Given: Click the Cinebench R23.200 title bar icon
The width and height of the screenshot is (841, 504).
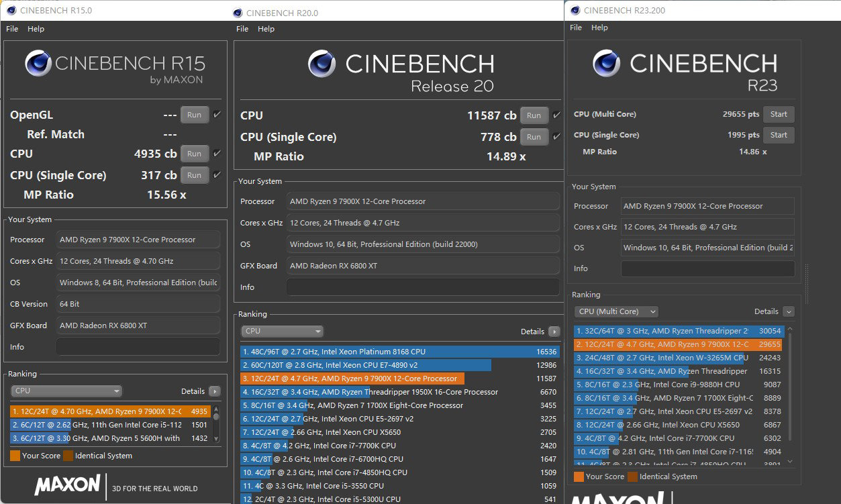Looking at the screenshot, I should (x=575, y=10).
